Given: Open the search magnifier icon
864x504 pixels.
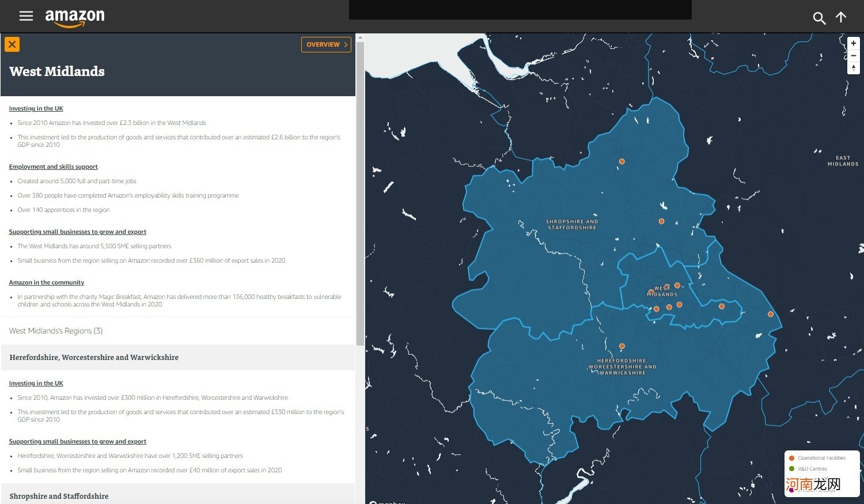Looking at the screenshot, I should (819, 18).
